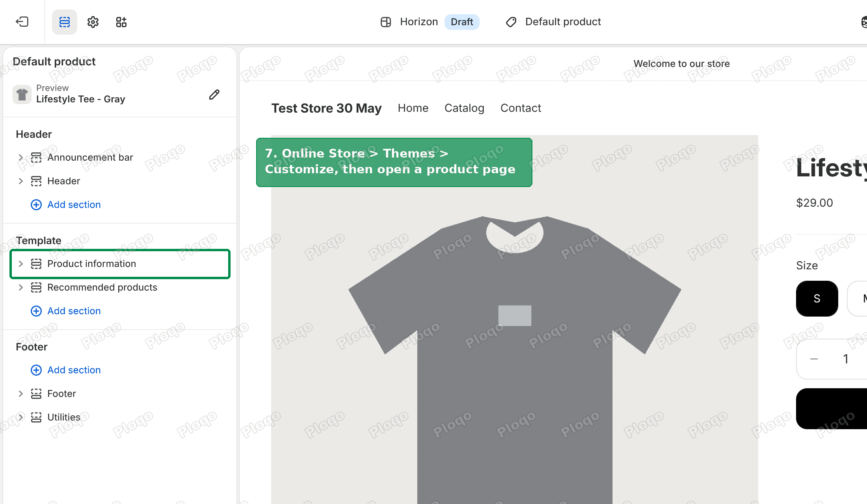Go to Home in store navigation
Viewport: 867px width, 504px height.
[413, 108]
